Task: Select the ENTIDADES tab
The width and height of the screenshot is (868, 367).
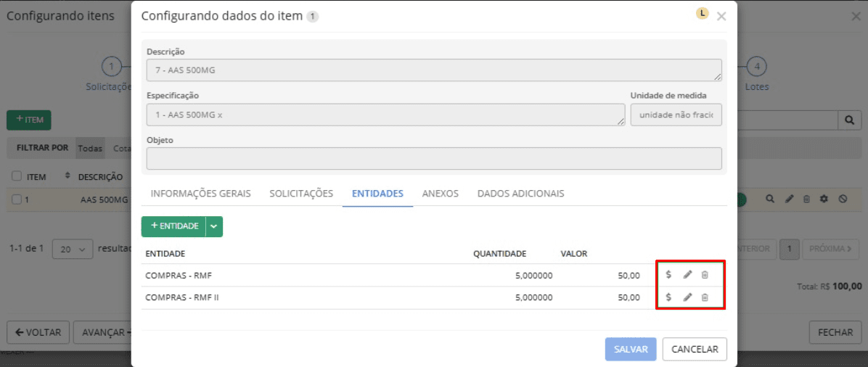Action: [x=377, y=193]
